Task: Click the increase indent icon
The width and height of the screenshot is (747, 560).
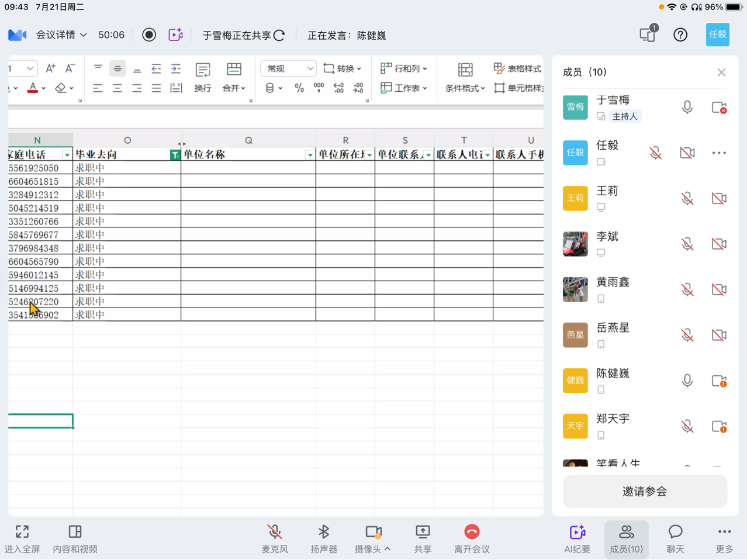Action: coord(175,68)
